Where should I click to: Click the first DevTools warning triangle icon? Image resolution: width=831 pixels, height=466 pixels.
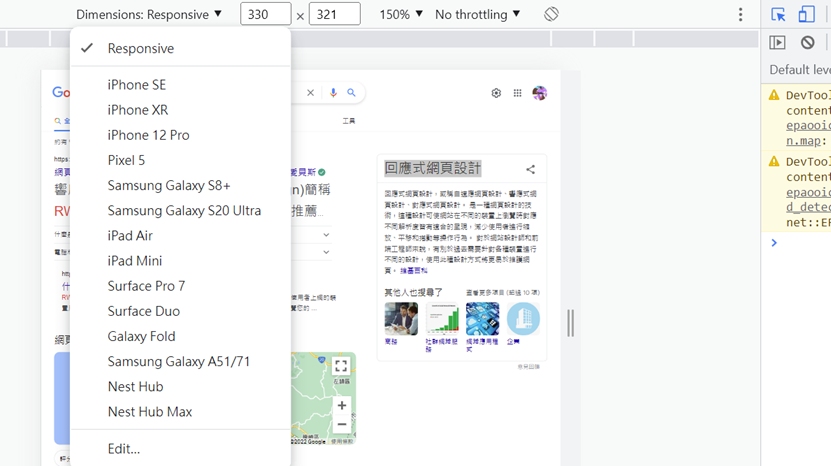(x=774, y=95)
